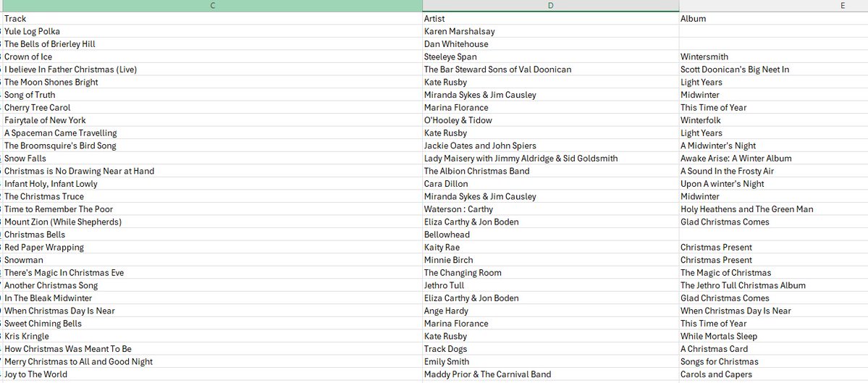Select column D header

[551, 6]
